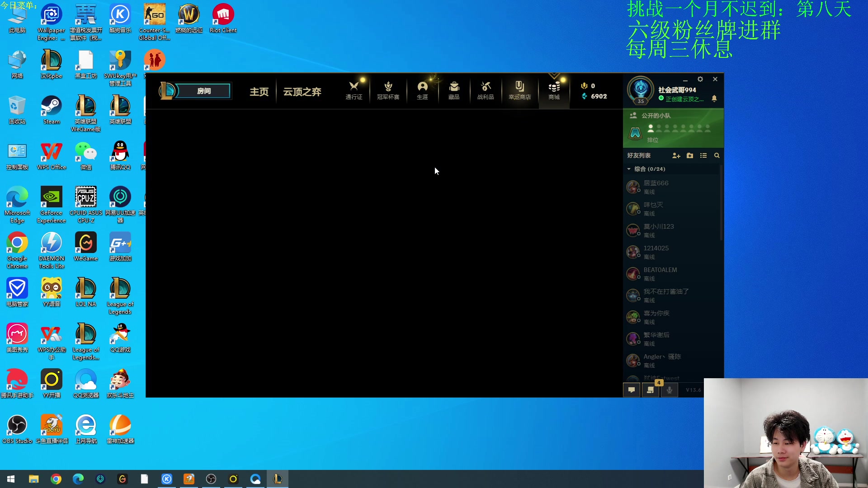Open the friend list view options

[703, 155]
